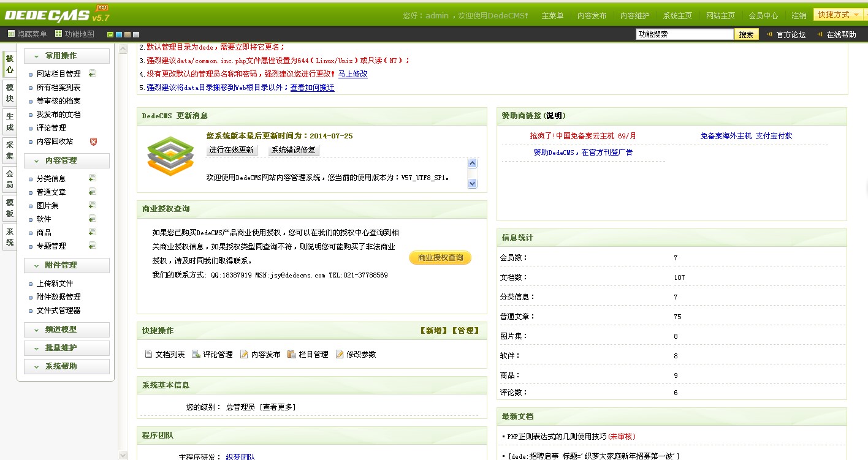
Task: Click the 搜索 button
Action: coord(746,34)
